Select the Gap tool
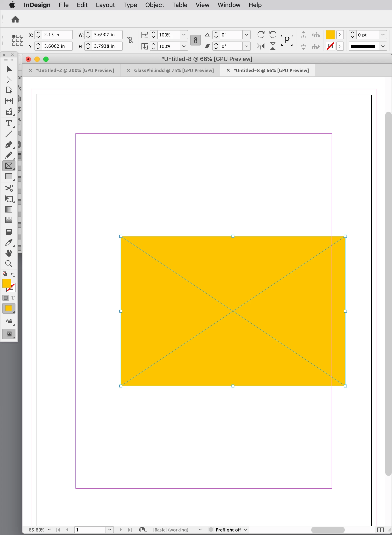Image resolution: width=392 pixels, height=535 pixels. (x=9, y=101)
